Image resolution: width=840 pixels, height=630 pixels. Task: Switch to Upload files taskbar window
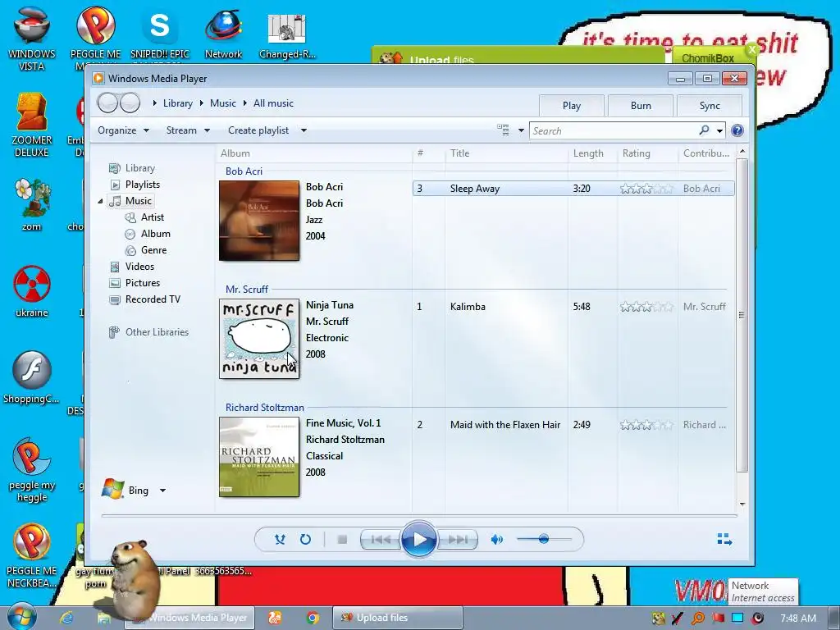pos(398,618)
